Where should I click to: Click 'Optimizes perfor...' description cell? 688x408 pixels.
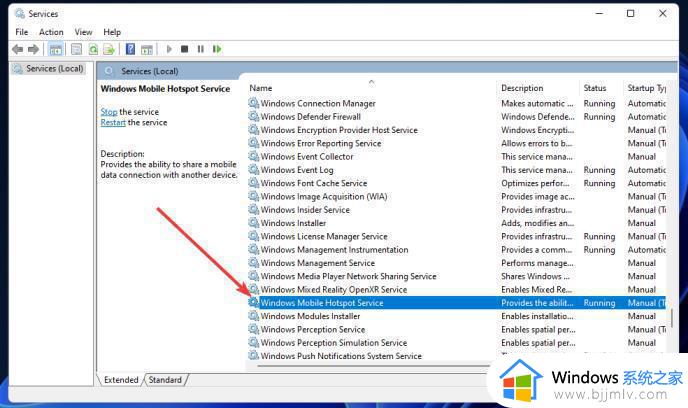[x=535, y=183]
